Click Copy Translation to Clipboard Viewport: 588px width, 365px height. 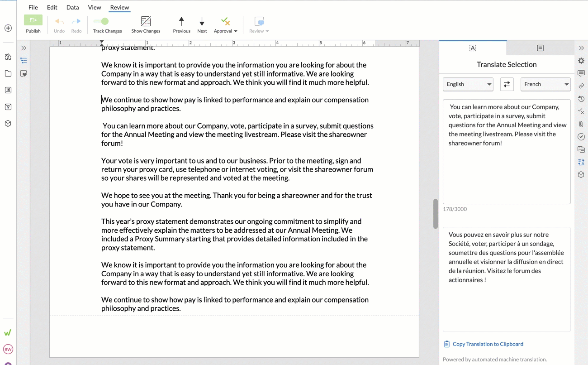483,344
